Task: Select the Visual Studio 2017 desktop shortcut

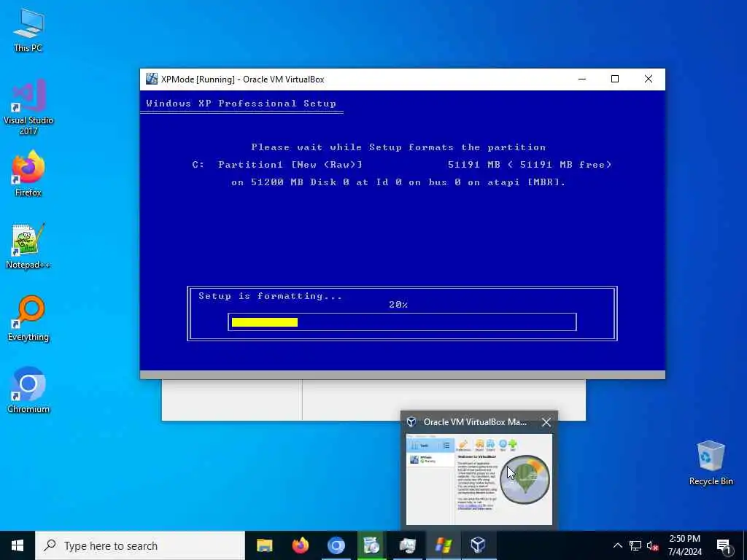Action: coord(28,107)
